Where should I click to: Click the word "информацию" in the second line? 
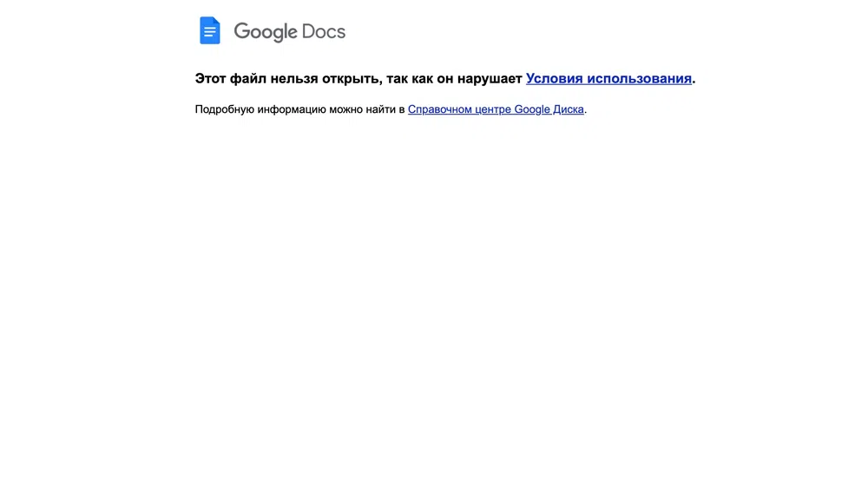[292, 109]
